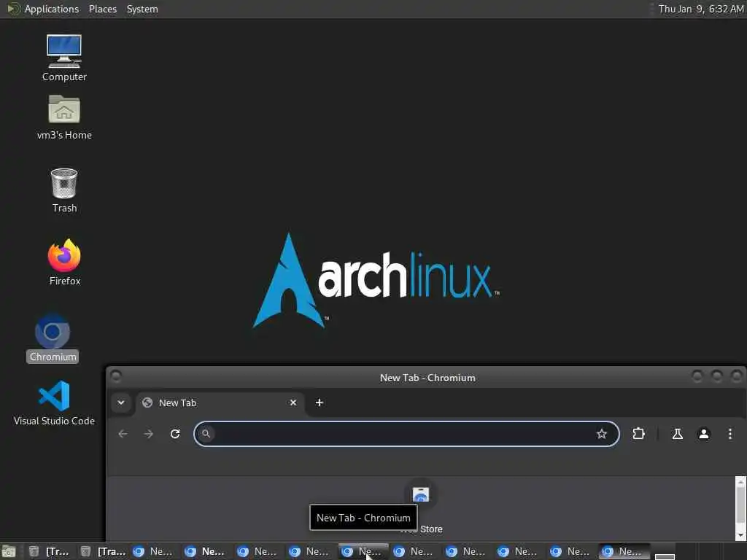This screenshot has height=560, width=747.
Task: Click the Chromium window title bar
Action: point(427,378)
